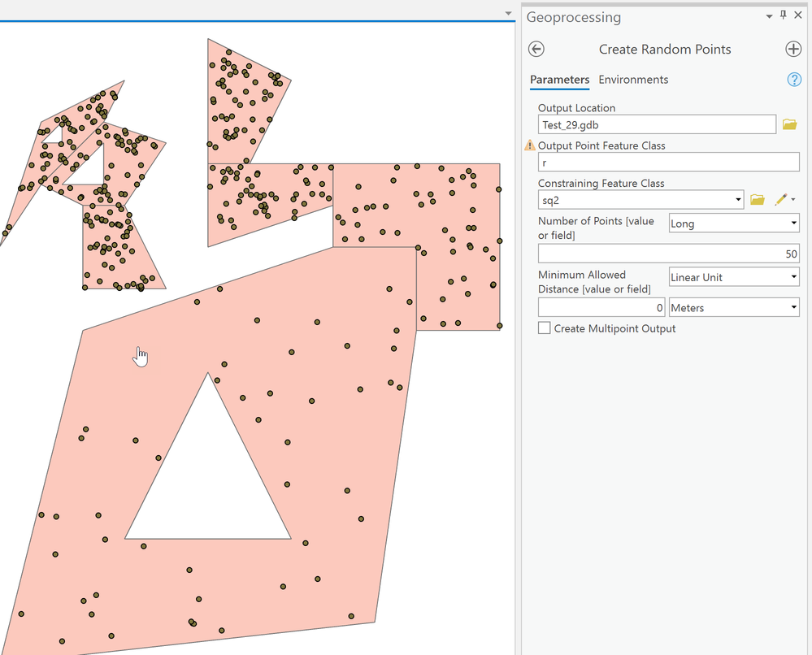Viewport: 812px width, 655px height.
Task: Pin the Geoprocessing pane with auto-hide icon
Action: [x=783, y=15]
